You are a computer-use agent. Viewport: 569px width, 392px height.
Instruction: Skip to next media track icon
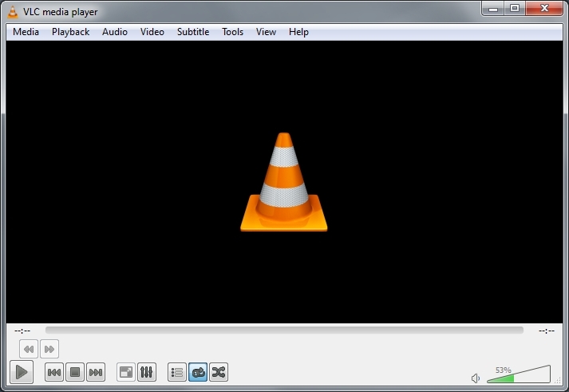click(96, 372)
